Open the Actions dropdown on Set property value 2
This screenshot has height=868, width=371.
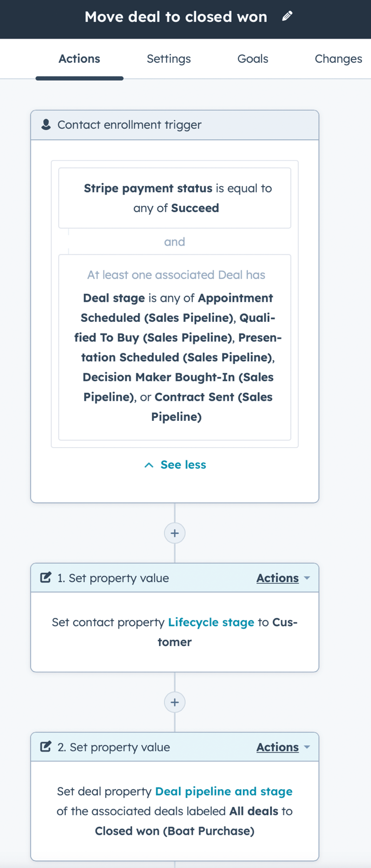(x=277, y=747)
